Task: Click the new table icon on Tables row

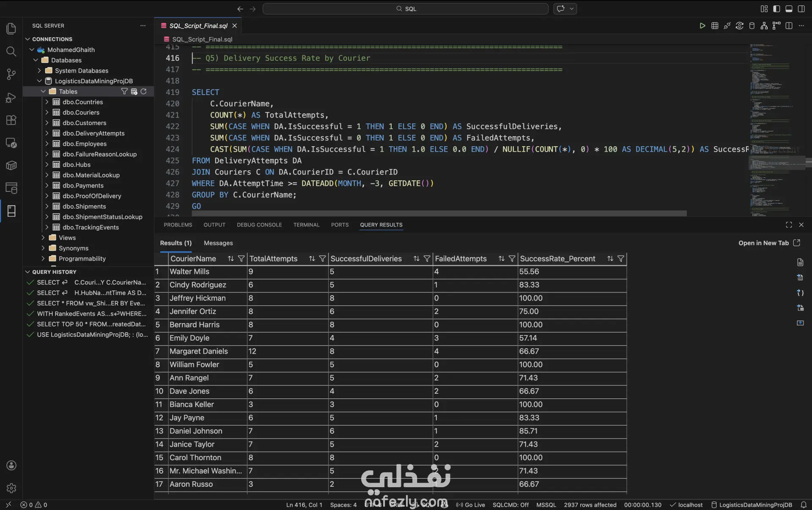Action: pos(134,91)
